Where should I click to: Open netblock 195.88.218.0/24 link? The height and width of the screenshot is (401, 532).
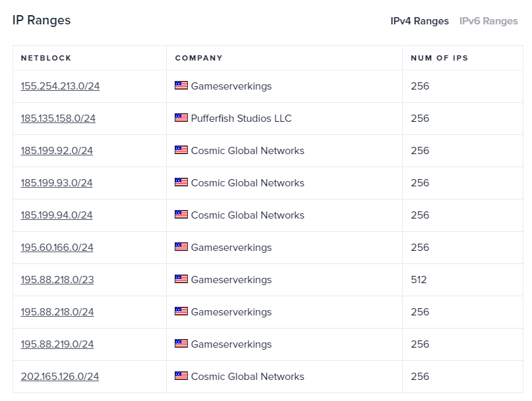coord(57,312)
